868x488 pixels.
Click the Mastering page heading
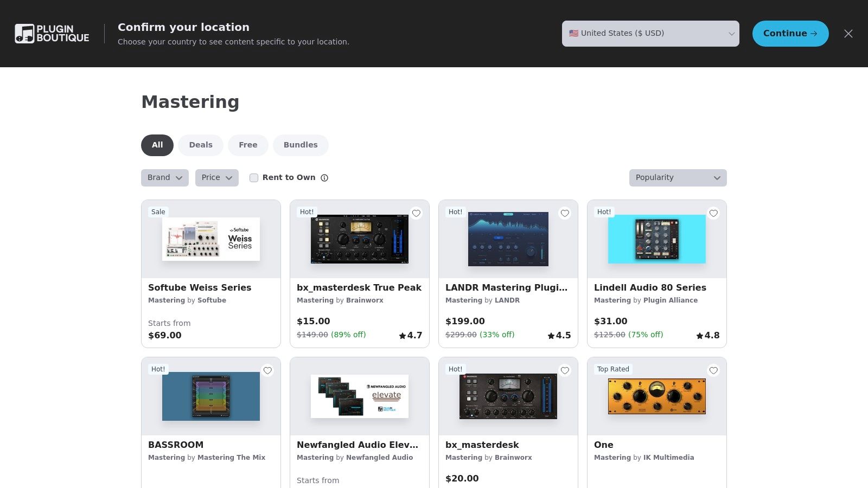point(190,102)
